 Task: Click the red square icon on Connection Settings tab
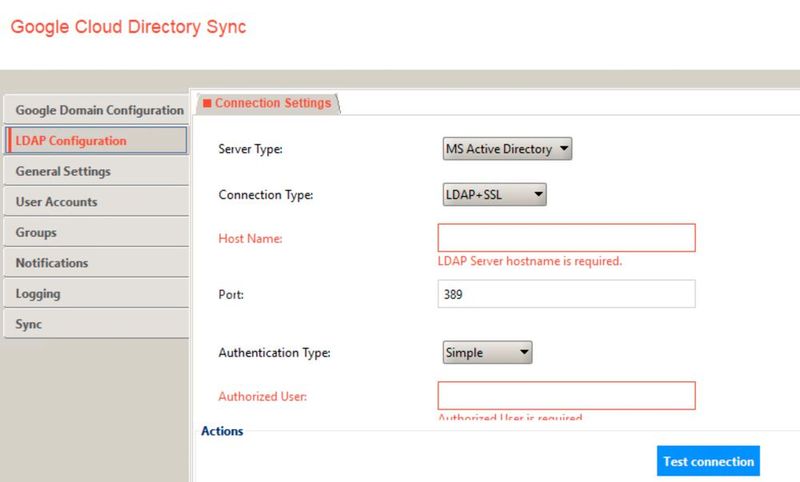click(207, 103)
